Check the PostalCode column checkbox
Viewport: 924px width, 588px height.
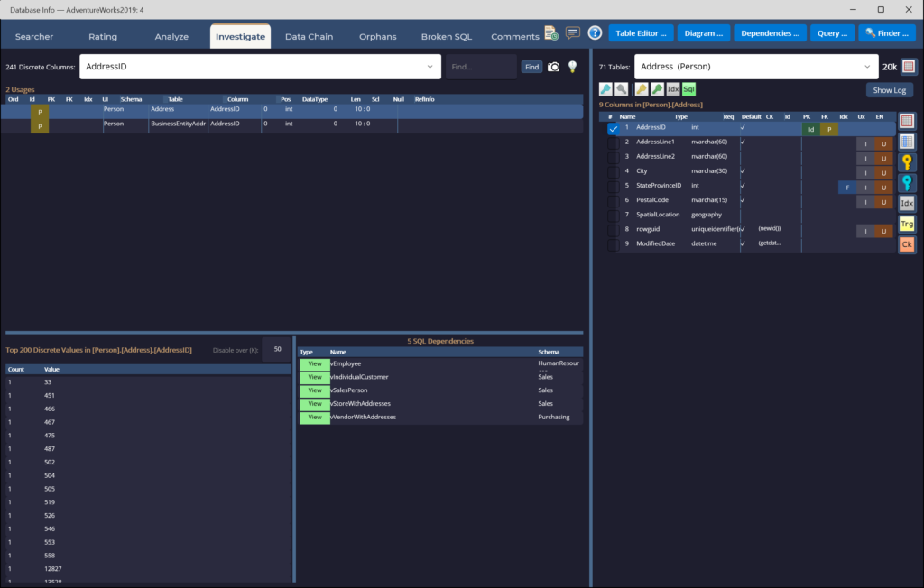[613, 201]
